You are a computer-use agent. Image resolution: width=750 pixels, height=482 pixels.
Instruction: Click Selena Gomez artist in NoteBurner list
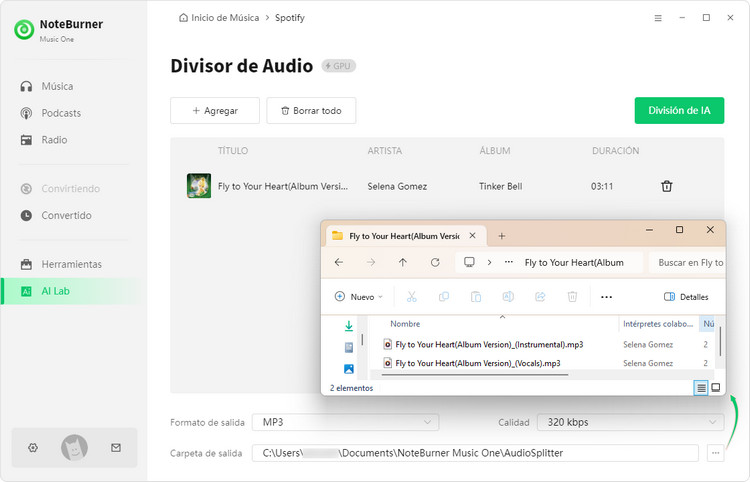[397, 186]
